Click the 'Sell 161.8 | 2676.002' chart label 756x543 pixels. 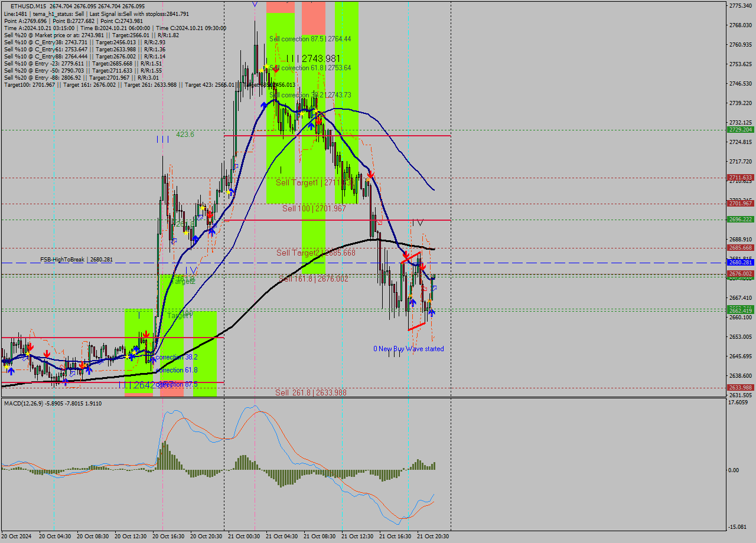[314, 279]
